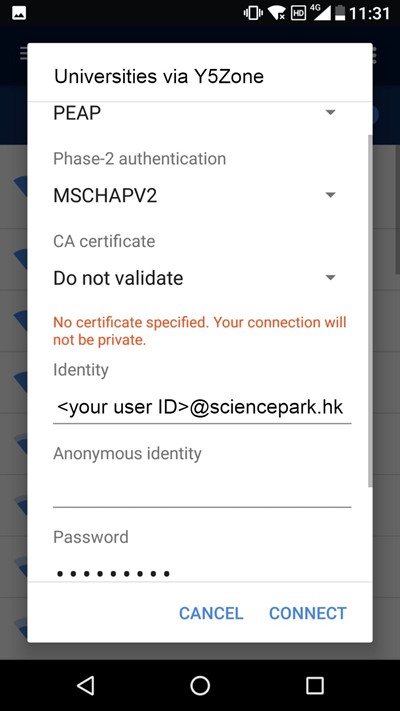Tap the 11:31 clock in status bar

tap(369, 13)
